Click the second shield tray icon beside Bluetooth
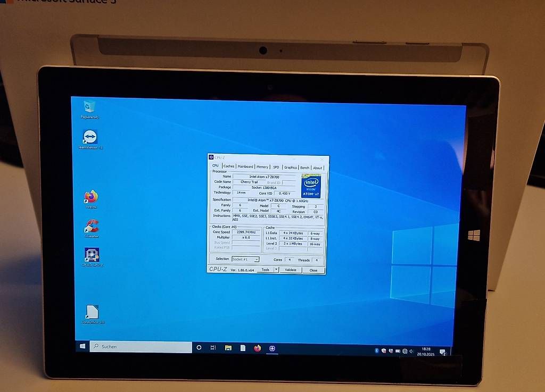This screenshot has width=545, height=392. [x=391, y=351]
